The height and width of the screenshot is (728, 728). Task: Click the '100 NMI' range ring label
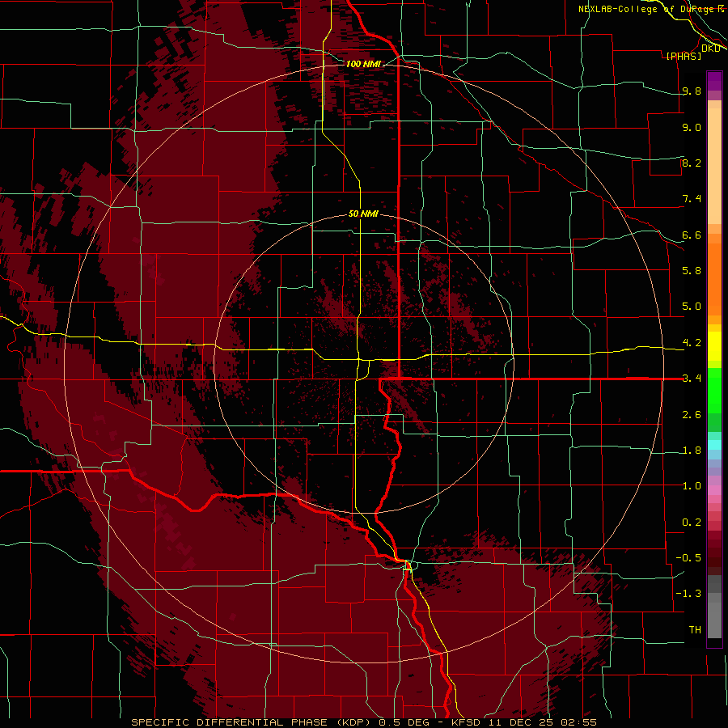click(x=363, y=64)
